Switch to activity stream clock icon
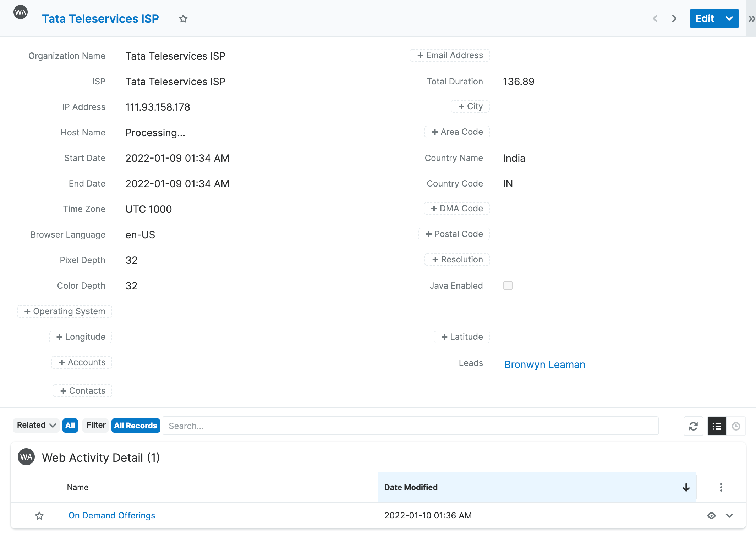 click(736, 426)
